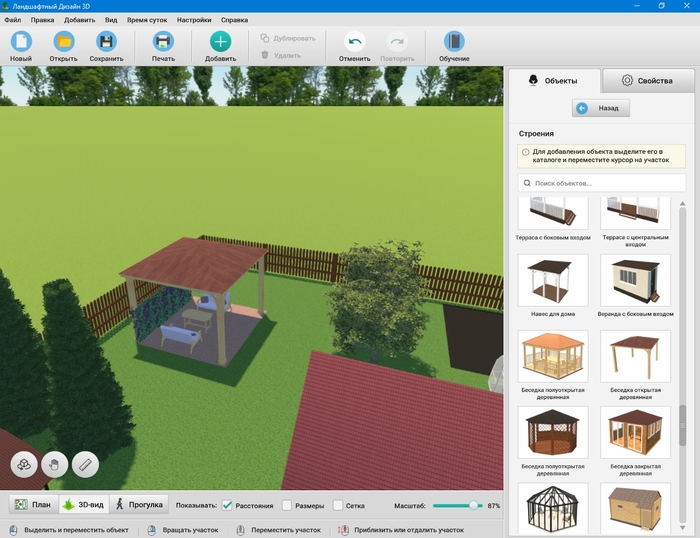The width and height of the screenshot is (700, 538).
Task: Click the catalog vertical scrollbar thumb
Action: (x=682, y=425)
